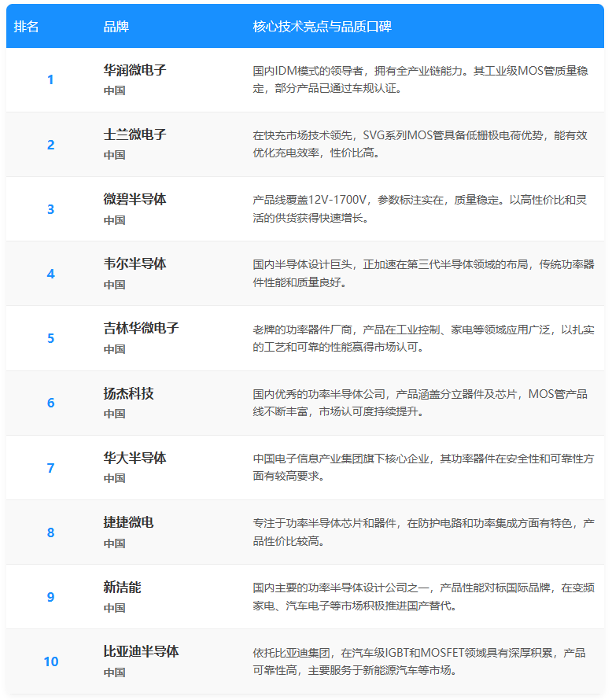Image resolution: width=612 pixels, height=700 pixels.
Task: Click rank number 5
Action: 50,338
